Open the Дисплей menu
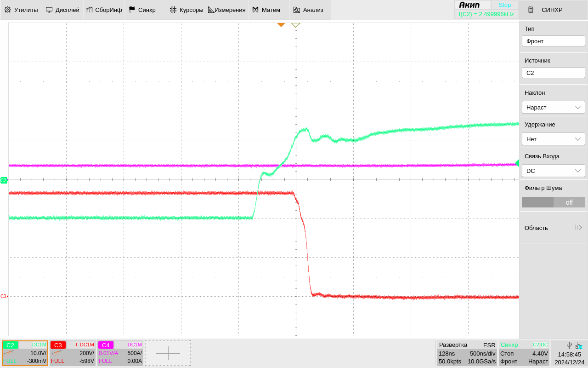The width and height of the screenshot is (588, 368). (62, 10)
